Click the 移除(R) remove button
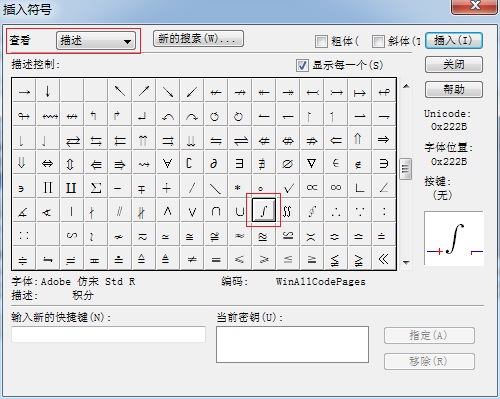 [429, 361]
